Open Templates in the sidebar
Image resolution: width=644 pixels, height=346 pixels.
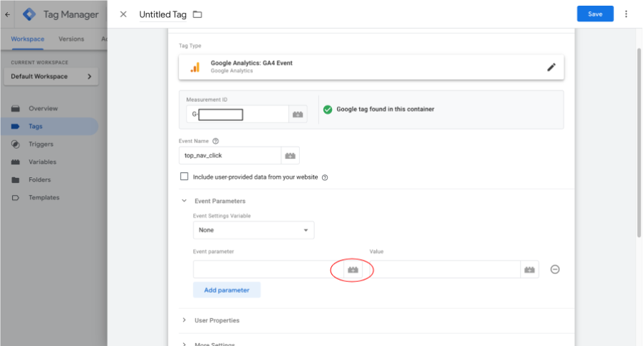[x=44, y=198]
